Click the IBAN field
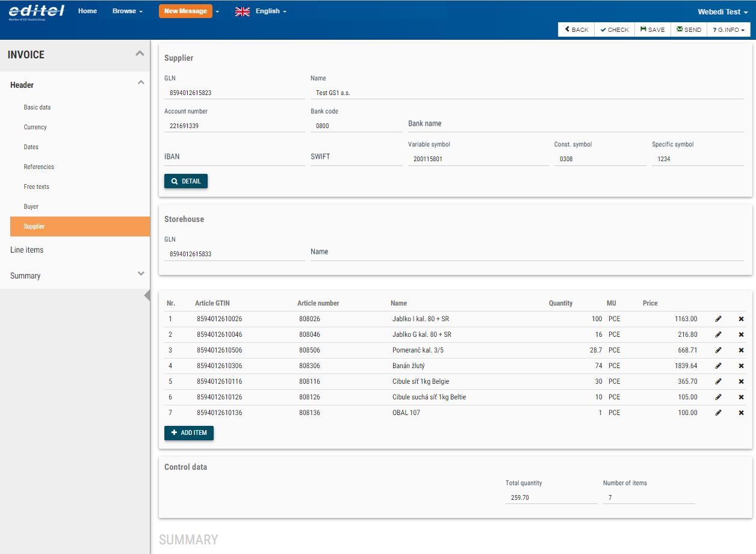Screen dimensions: 756x554 coord(234,157)
